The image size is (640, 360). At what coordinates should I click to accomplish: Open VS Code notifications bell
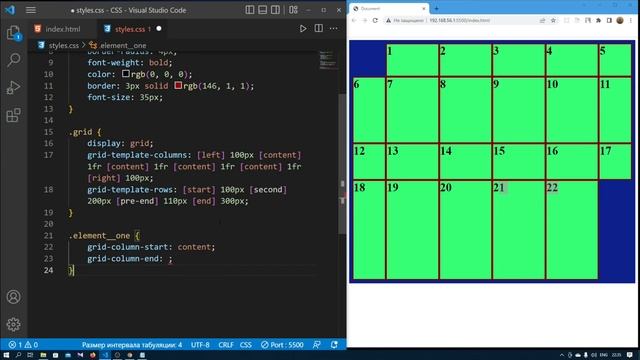[334, 345]
